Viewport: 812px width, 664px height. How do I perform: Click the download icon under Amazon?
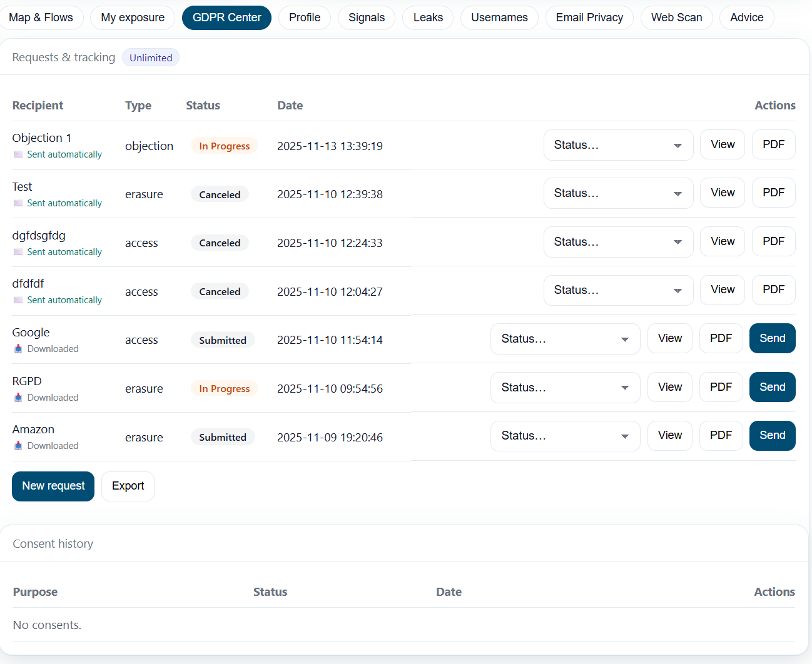point(18,446)
